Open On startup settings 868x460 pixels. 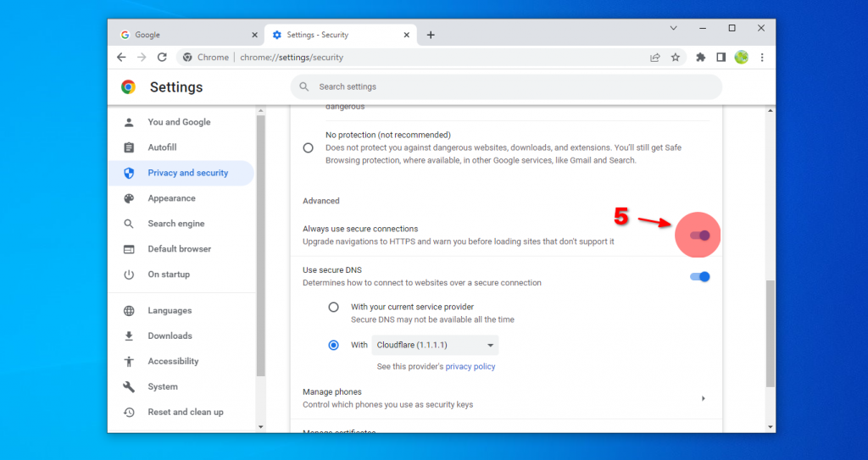181,274
